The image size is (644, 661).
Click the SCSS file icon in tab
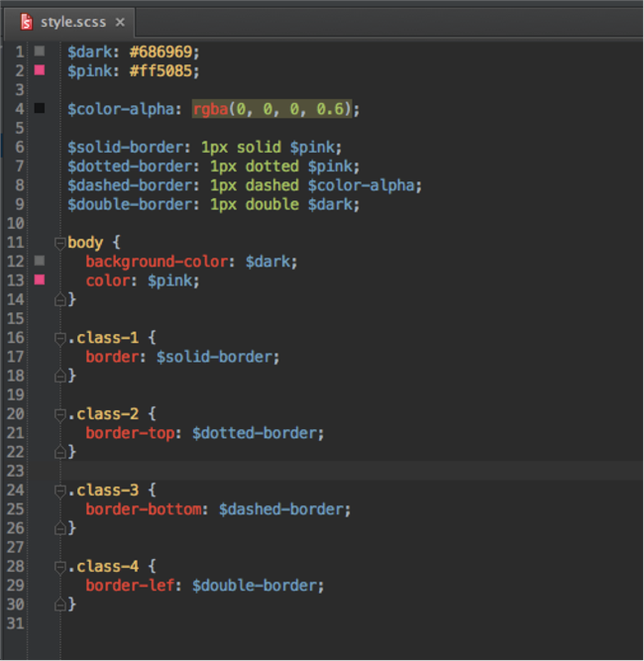27,22
